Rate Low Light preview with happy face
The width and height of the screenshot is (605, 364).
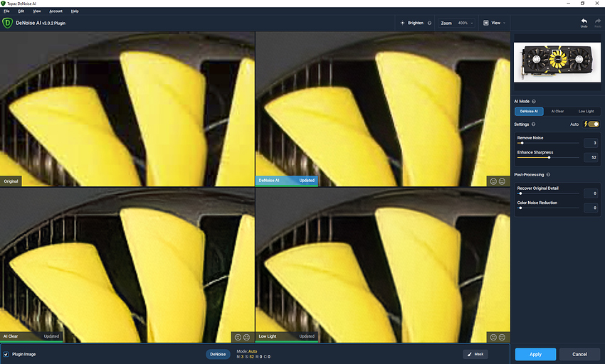click(x=493, y=337)
